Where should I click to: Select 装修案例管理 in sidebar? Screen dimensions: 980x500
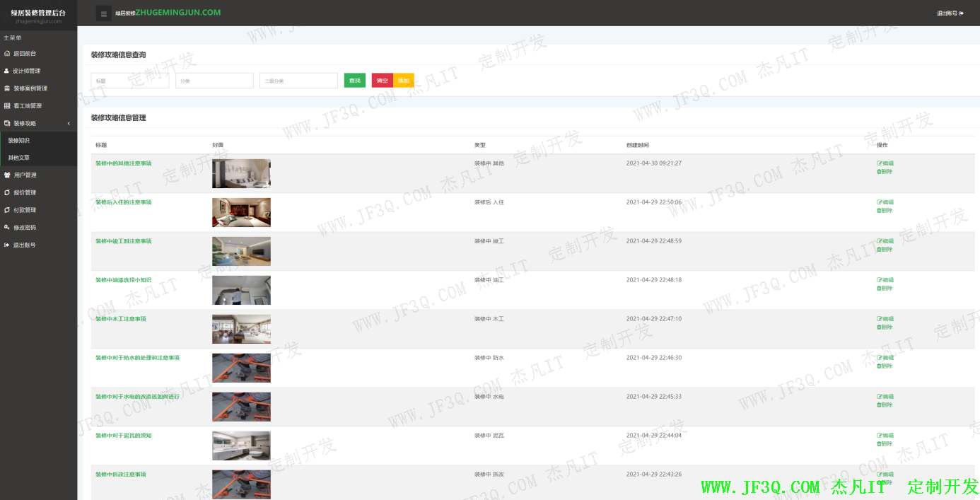pos(30,88)
